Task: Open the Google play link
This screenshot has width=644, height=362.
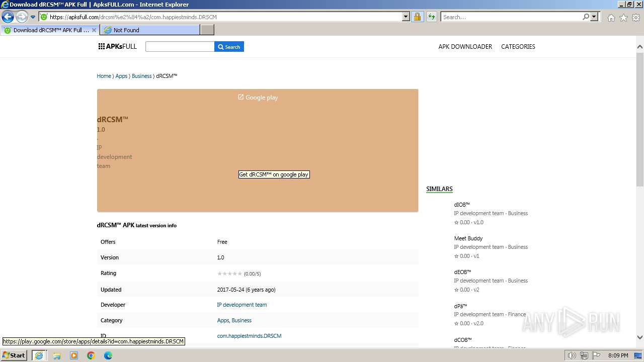Action: (x=258, y=98)
